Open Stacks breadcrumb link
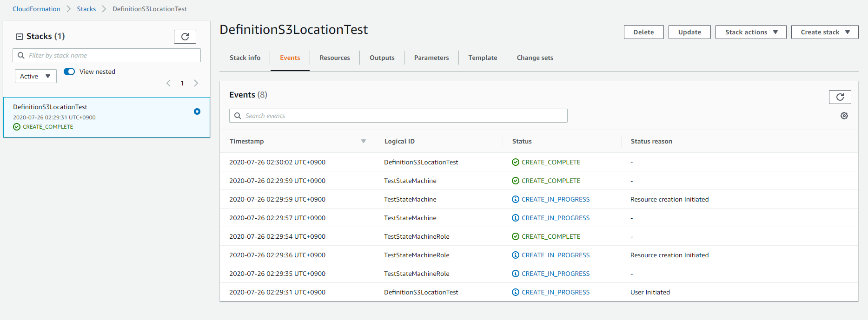Image resolution: width=868 pixels, height=320 pixels. coord(86,9)
